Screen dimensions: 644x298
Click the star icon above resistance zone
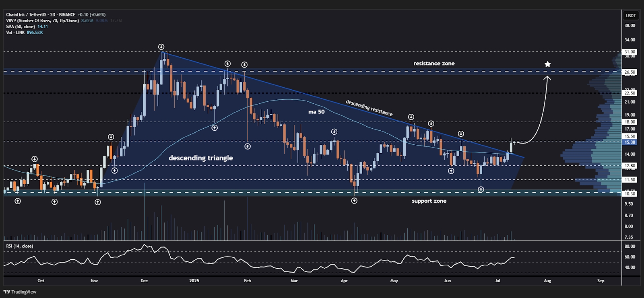[547, 64]
